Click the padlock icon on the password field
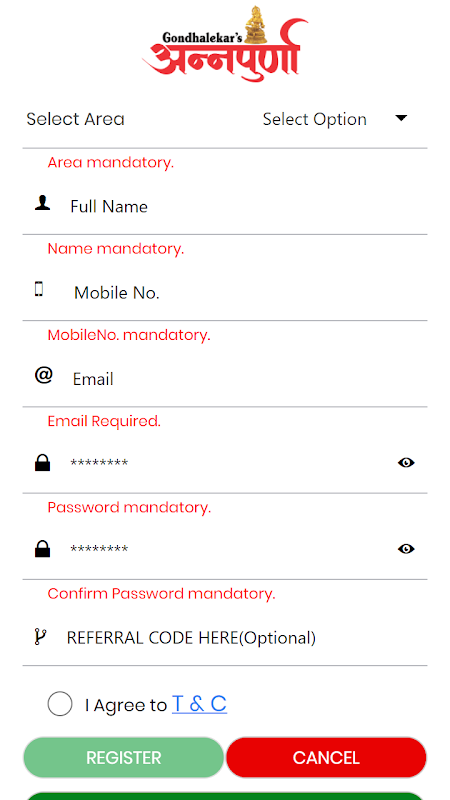The height and width of the screenshot is (800, 450). point(42,463)
